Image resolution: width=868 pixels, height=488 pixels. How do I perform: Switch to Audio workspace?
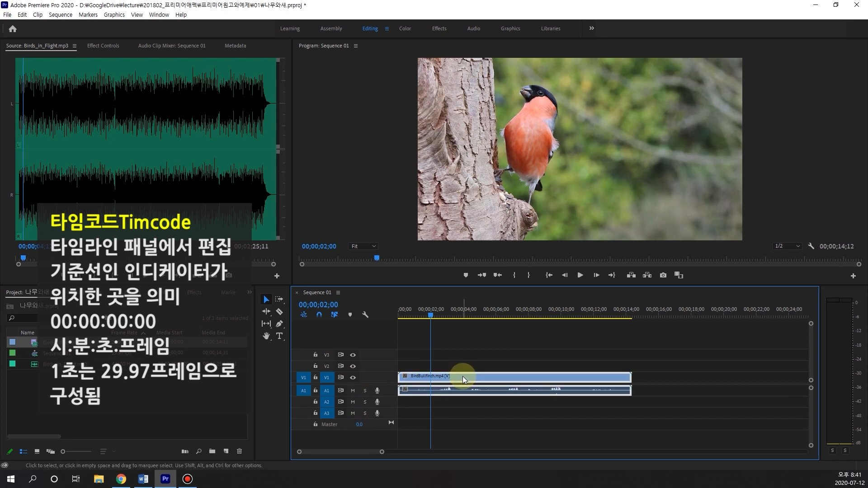pyautogui.click(x=474, y=28)
